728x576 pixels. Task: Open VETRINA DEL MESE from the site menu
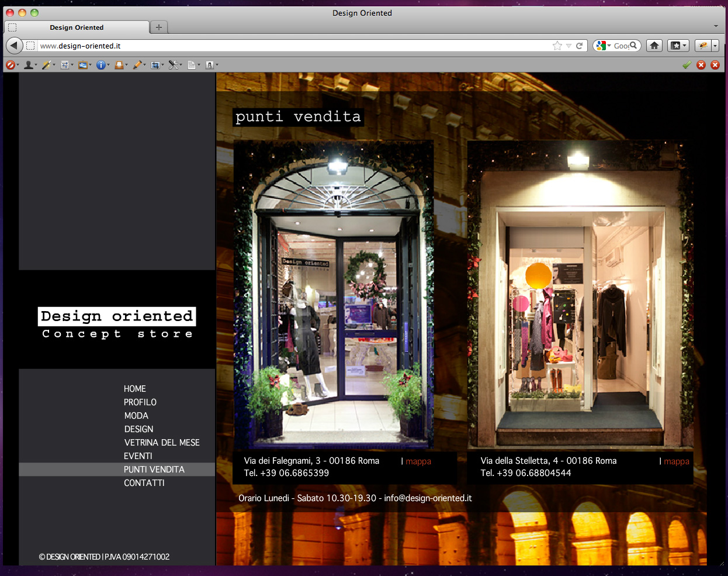162,443
